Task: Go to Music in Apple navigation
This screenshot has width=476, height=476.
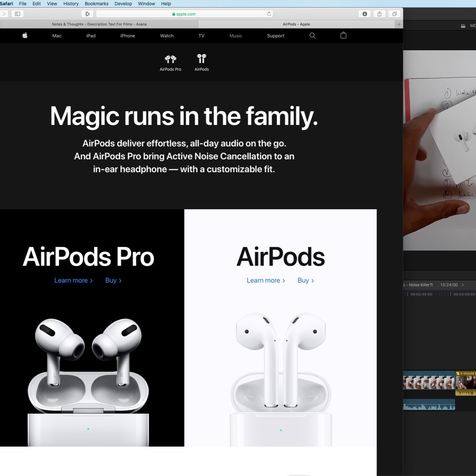Action: [236, 36]
